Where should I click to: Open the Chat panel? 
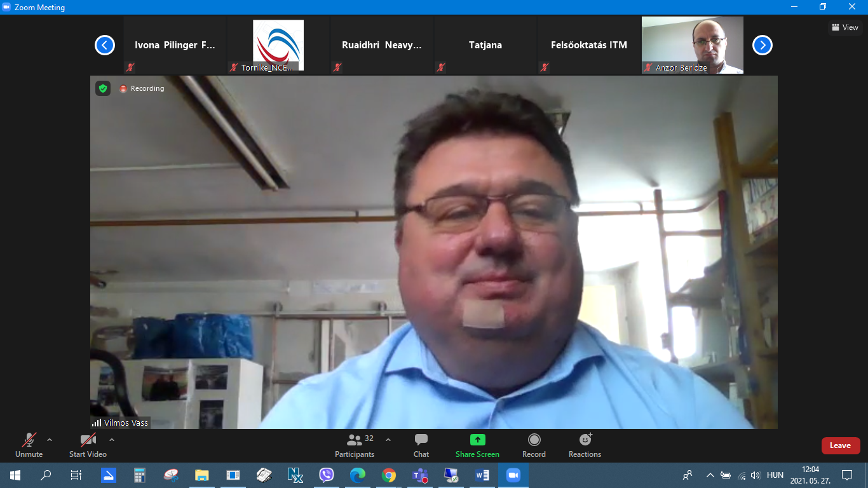tap(421, 445)
